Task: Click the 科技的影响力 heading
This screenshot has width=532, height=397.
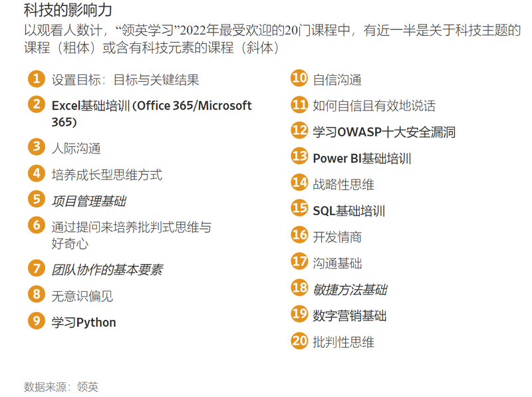Action: [x=68, y=9]
